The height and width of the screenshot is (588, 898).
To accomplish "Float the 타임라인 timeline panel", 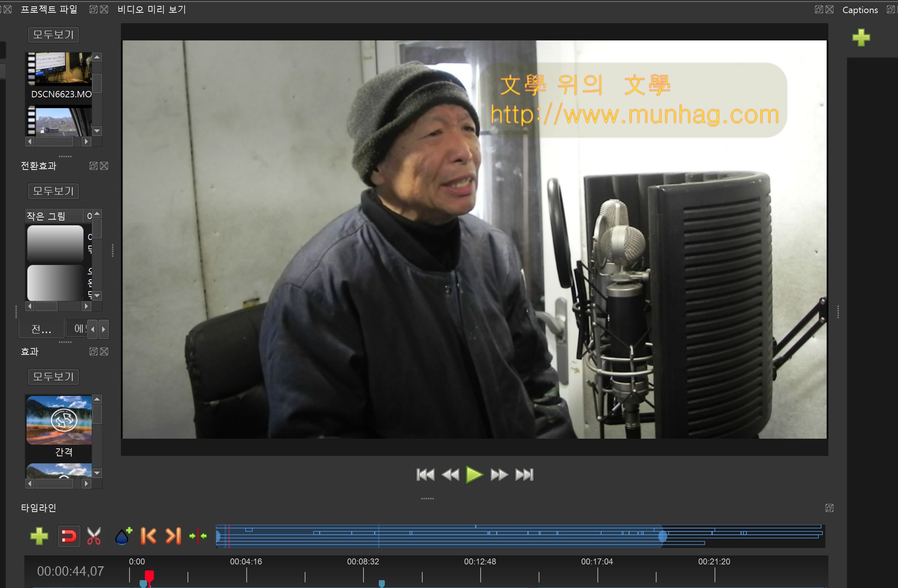I will point(829,508).
